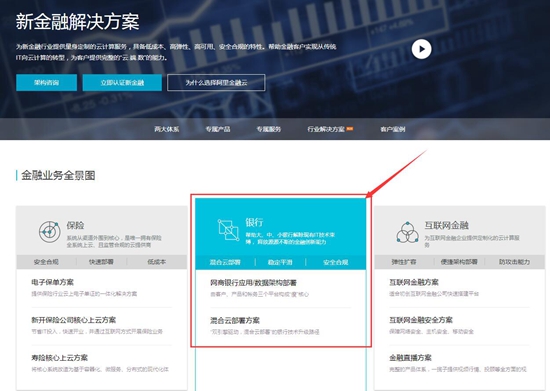The image size is (550, 391).
Task: Select 稳定平滑 under the 银行 card
Action: coord(280,262)
